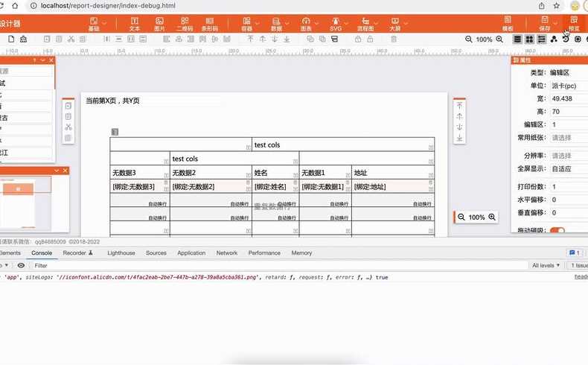588x365 pixels.
Task: Click move-to-bottom arrow in floating right toolbar
Action: pyautogui.click(x=459, y=138)
